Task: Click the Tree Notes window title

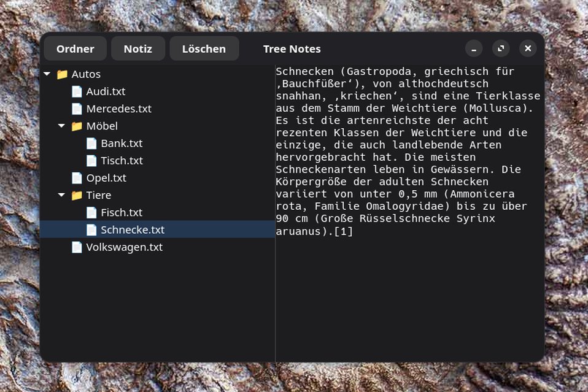Action: coord(292,48)
